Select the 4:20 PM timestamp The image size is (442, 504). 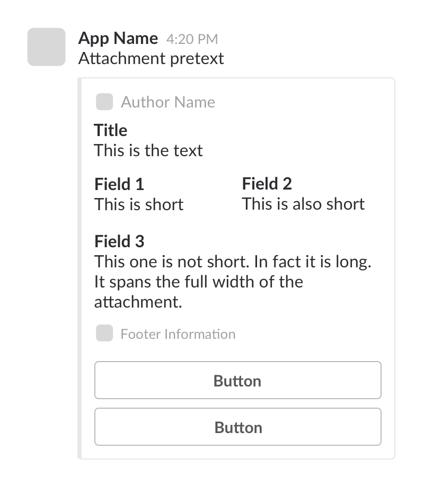point(192,39)
